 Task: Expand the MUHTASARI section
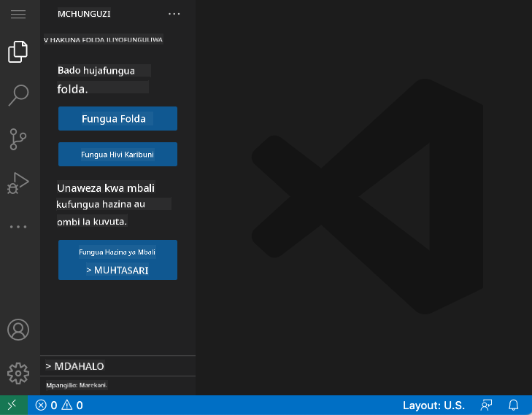(x=117, y=270)
